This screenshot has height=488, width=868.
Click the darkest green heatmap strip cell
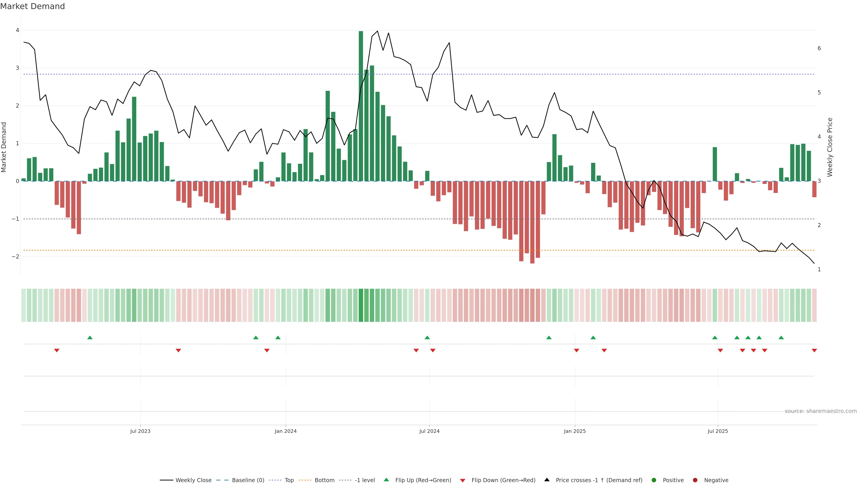coord(361,305)
